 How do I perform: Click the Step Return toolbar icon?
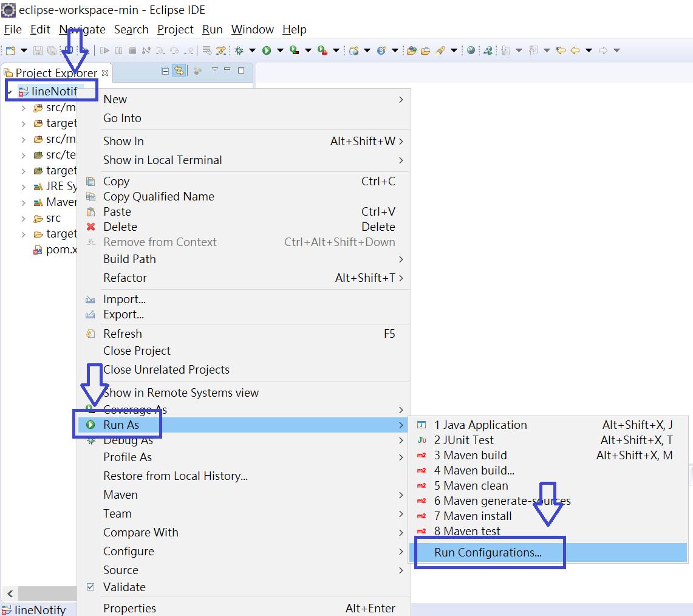[188, 50]
